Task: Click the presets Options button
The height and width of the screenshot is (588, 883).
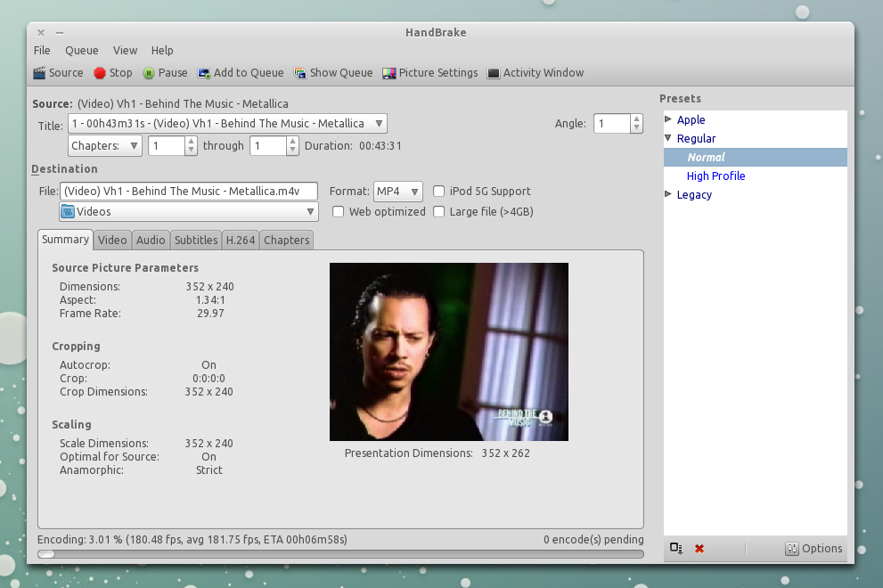Action: pyautogui.click(x=814, y=549)
